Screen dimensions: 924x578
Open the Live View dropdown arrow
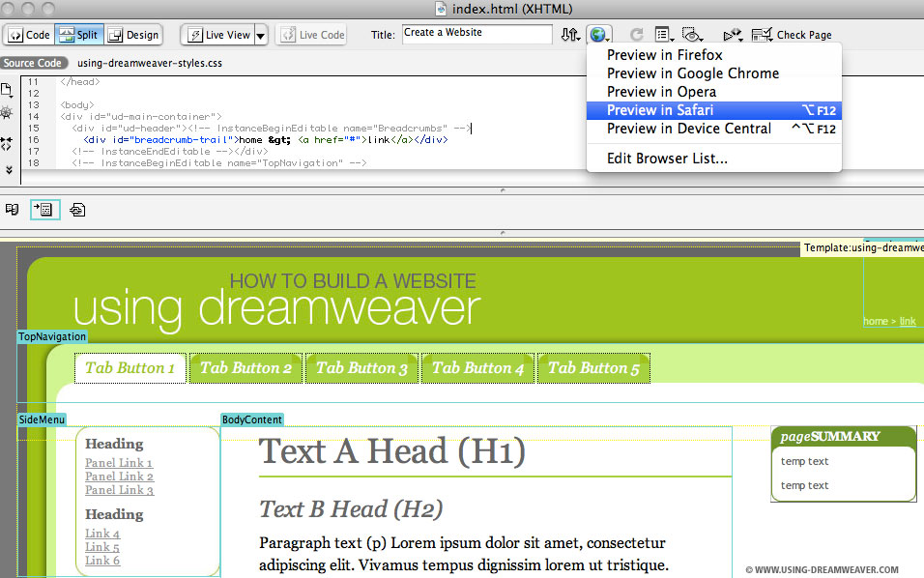[x=260, y=35]
